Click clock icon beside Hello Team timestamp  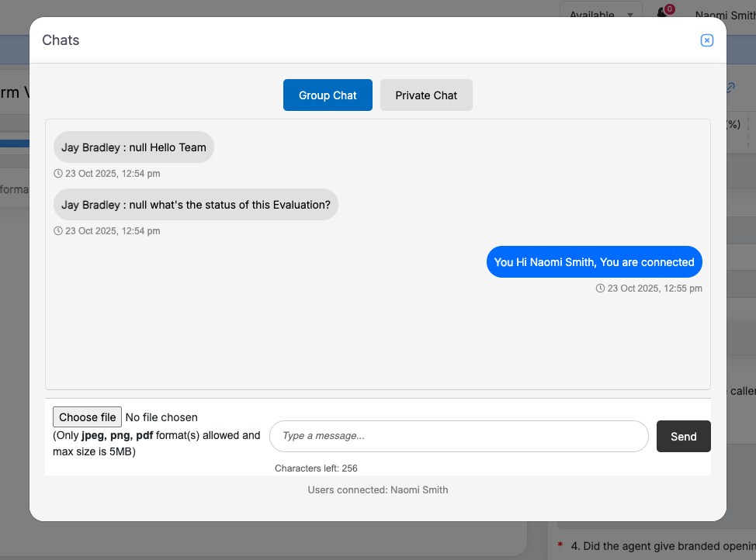(x=58, y=174)
